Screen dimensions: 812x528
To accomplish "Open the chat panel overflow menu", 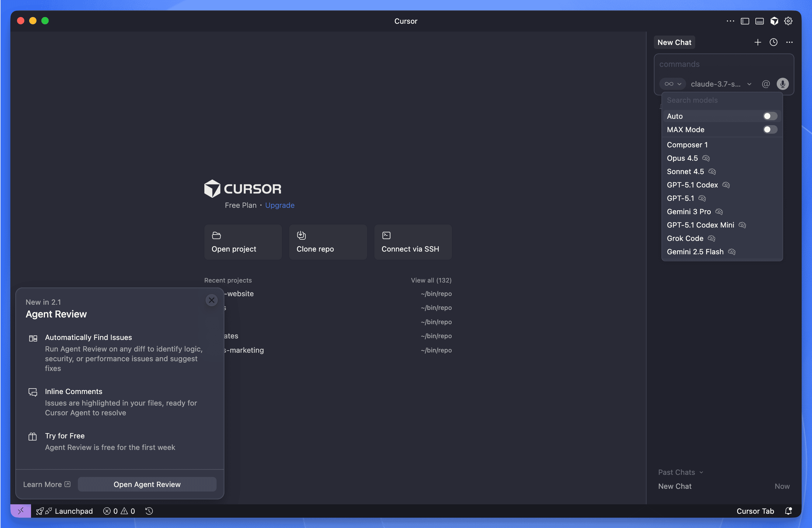I will coord(789,42).
